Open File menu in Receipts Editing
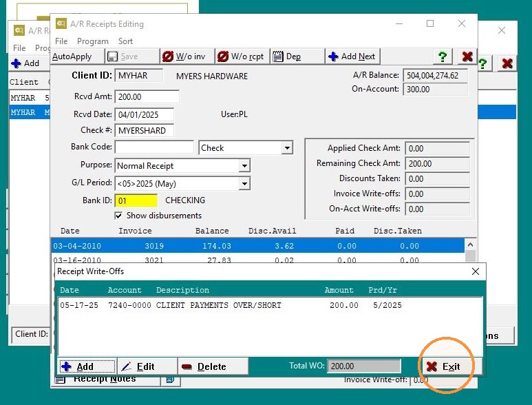This screenshot has height=405, width=532. 61,41
